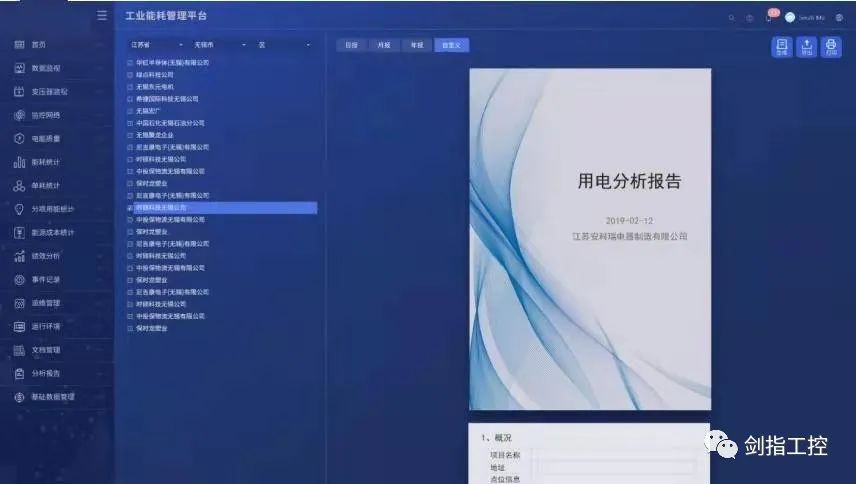Uncheck the highlighted 村田科技无锡公司 checkbox
The height and width of the screenshot is (484, 856).
pyautogui.click(x=130, y=208)
